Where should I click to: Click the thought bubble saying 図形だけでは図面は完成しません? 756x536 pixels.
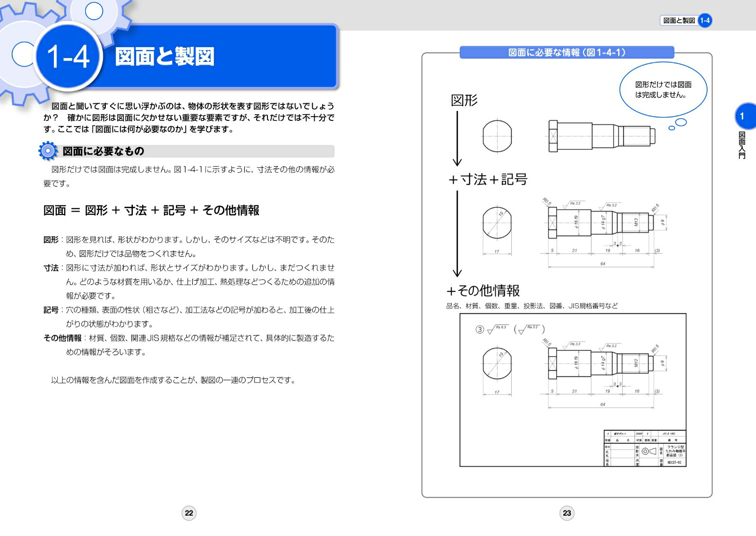coord(663,90)
